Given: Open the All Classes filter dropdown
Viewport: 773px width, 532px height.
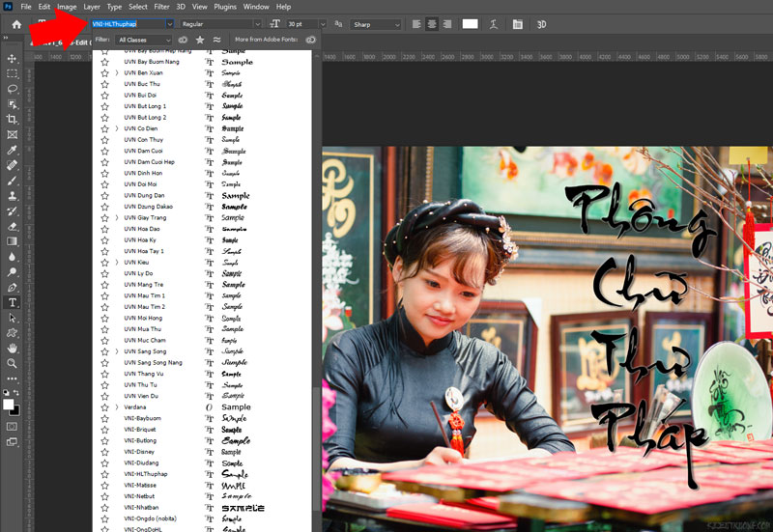Looking at the screenshot, I should click(143, 40).
